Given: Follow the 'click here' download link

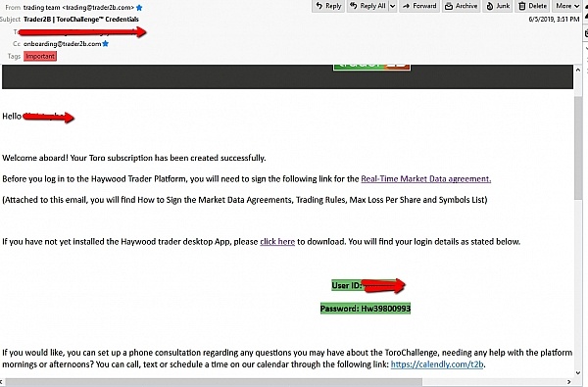Looking at the screenshot, I should (277, 241).
